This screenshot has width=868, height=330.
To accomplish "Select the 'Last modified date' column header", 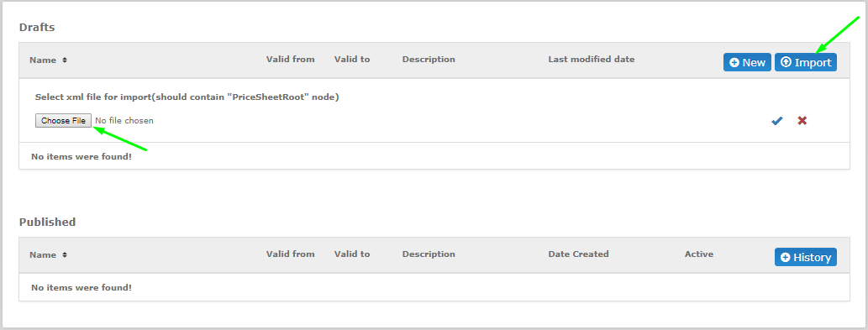I will tap(592, 59).
